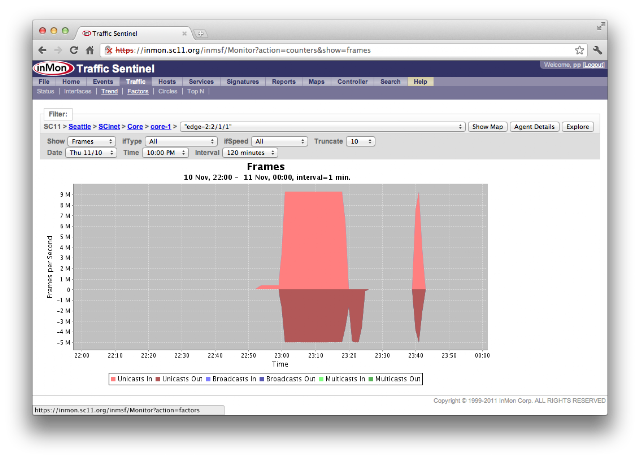Click the Explore button
The height and width of the screenshot is (460, 640).
click(x=578, y=127)
